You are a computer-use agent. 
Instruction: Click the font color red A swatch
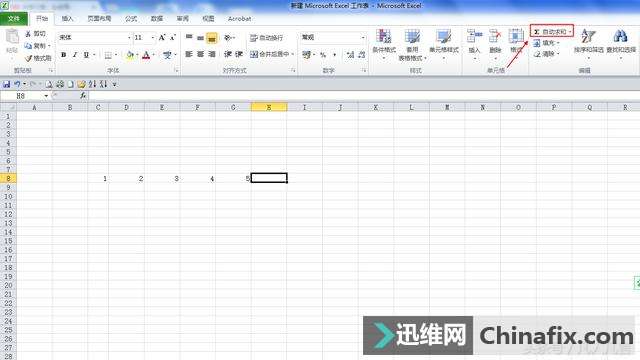click(x=146, y=55)
